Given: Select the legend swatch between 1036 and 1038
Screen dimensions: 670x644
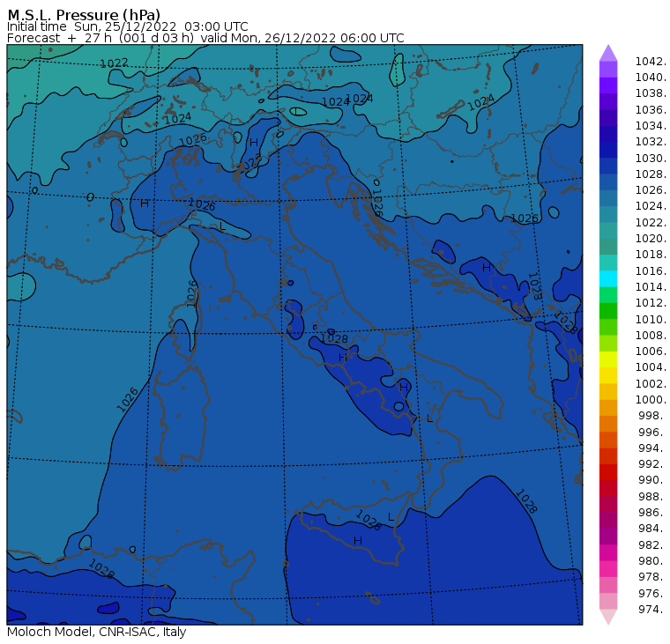Looking at the screenshot, I should 608,101.
